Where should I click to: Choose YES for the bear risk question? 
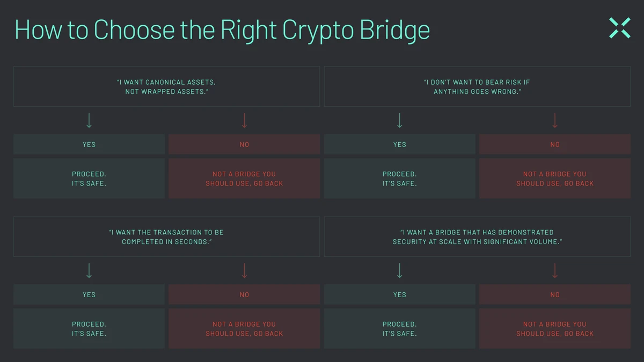pyautogui.click(x=399, y=144)
